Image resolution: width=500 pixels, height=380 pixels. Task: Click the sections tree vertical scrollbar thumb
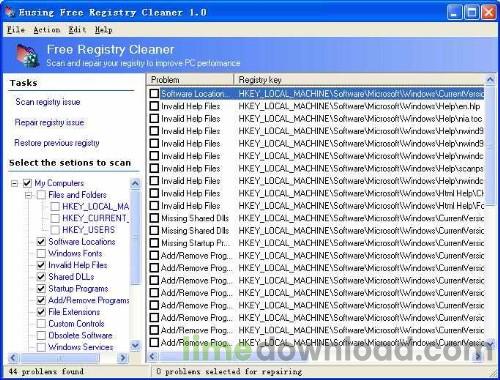point(135,237)
